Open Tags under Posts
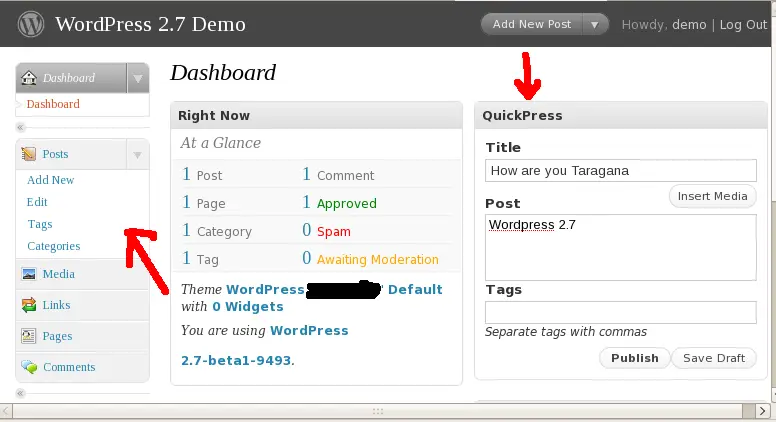 [40, 224]
